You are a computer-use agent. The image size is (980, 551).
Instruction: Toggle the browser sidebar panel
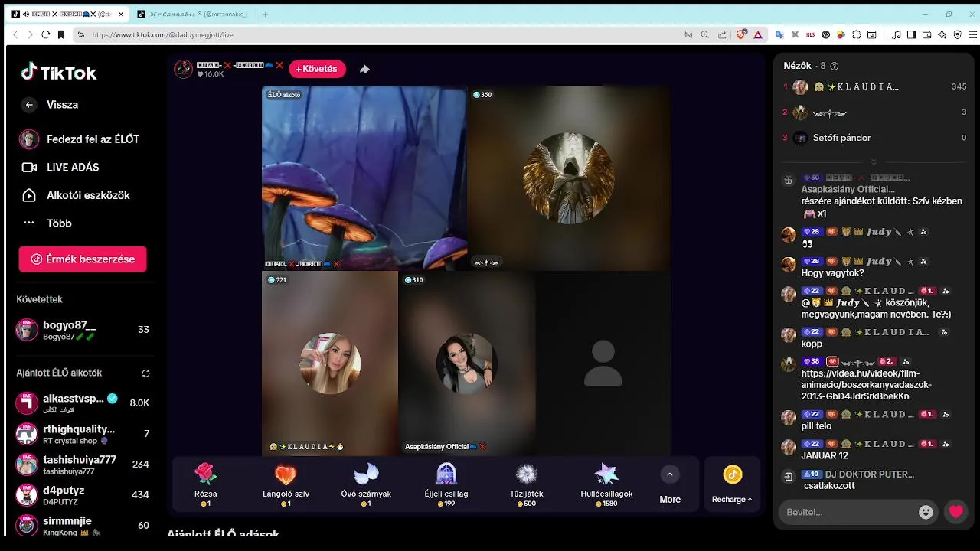(x=911, y=34)
